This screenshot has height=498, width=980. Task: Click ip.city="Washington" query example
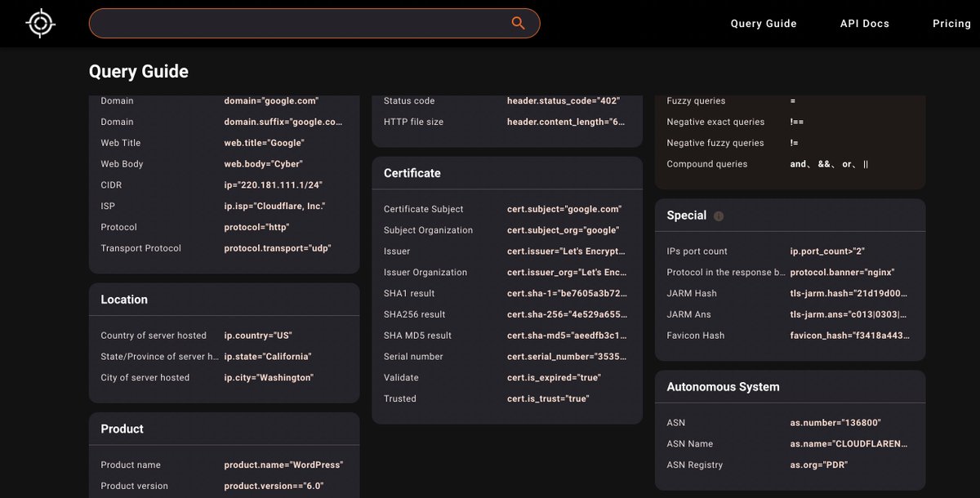click(x=269, y=378)
